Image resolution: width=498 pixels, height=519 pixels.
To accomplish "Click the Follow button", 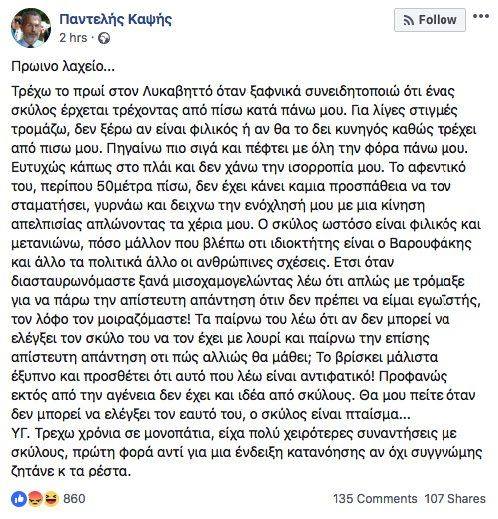I will click(x=430, y=20).
